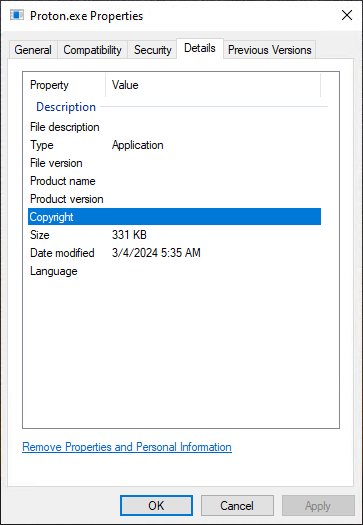Screen dimensions: 363x525
Task: Go to the Security tab
Action: click(x=152, y=50)
